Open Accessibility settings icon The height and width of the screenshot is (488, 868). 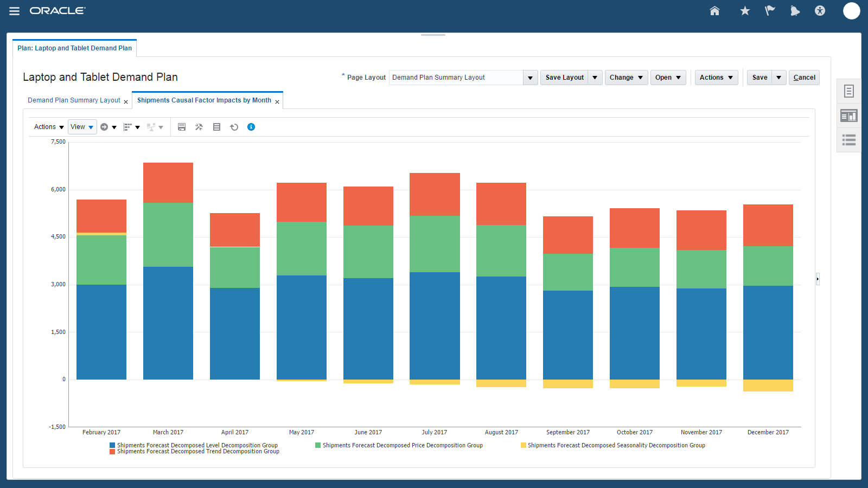coord(820,11)
